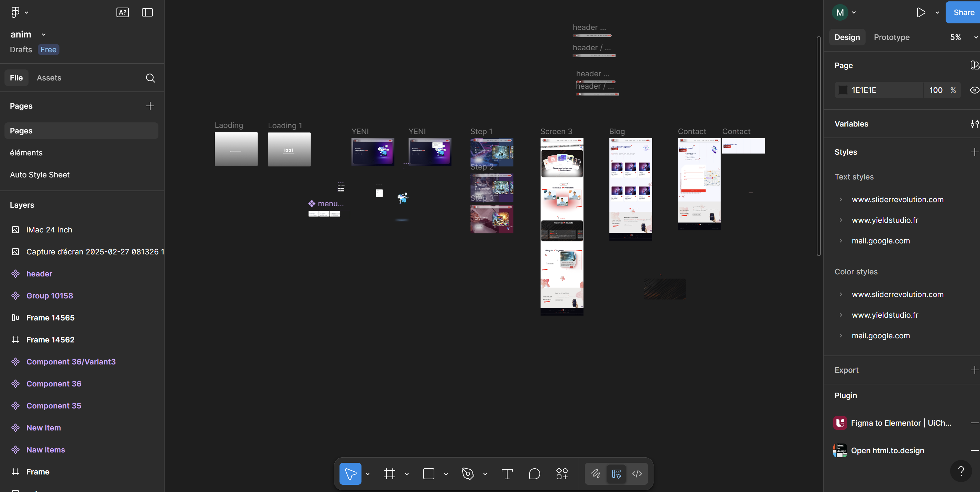The width and height of the screenshot is (980, 492).
Task: Open the html.to.design plugin
Action: click(887, 450)
